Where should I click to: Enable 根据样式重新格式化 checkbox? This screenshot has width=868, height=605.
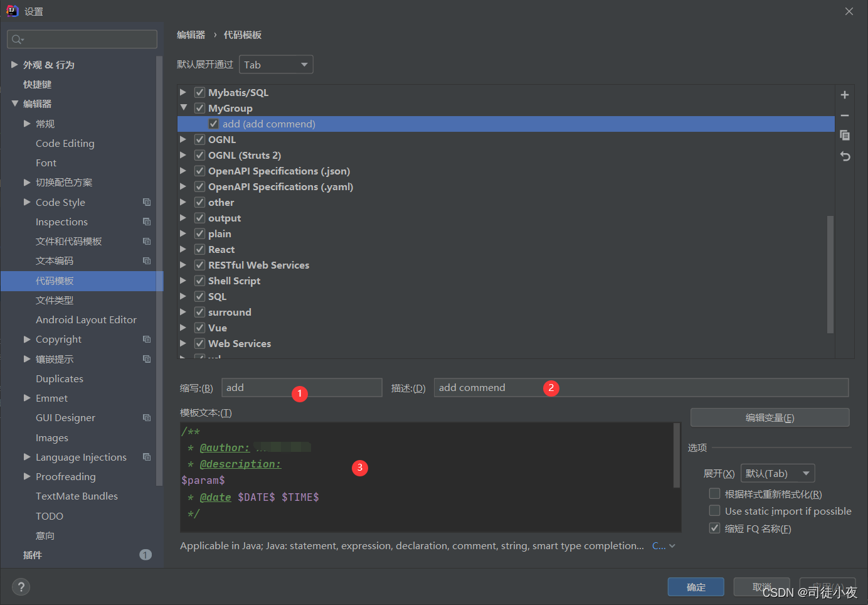pos(714,493)
